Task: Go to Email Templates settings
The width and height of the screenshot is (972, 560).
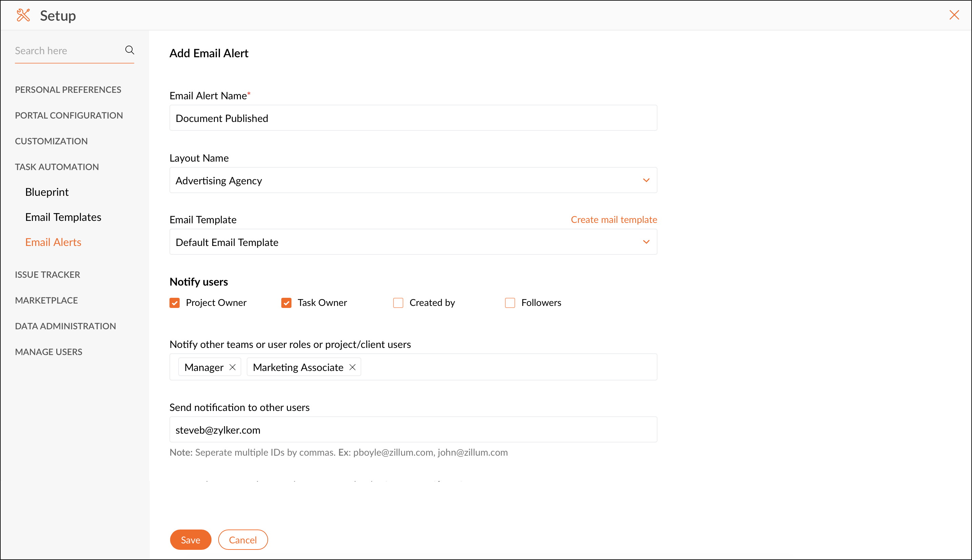Action: tap(63, 217)
